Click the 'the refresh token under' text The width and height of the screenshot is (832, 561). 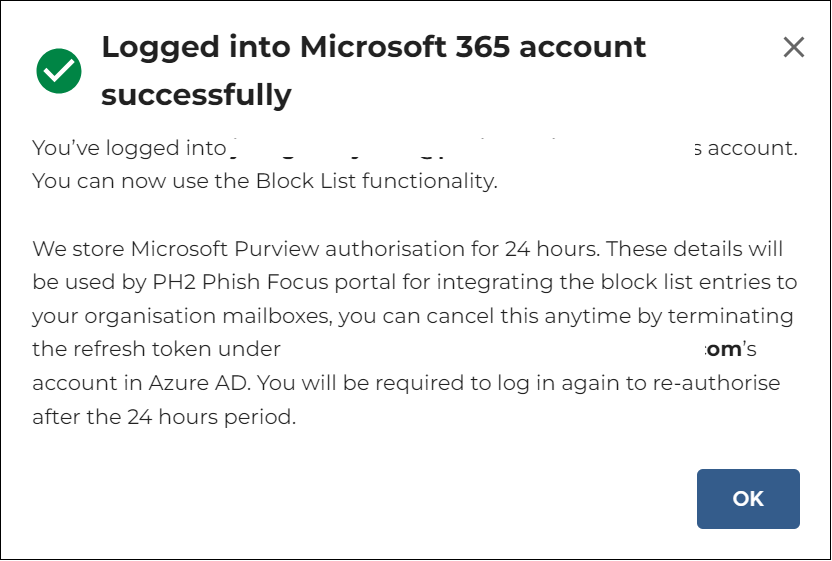157,349
